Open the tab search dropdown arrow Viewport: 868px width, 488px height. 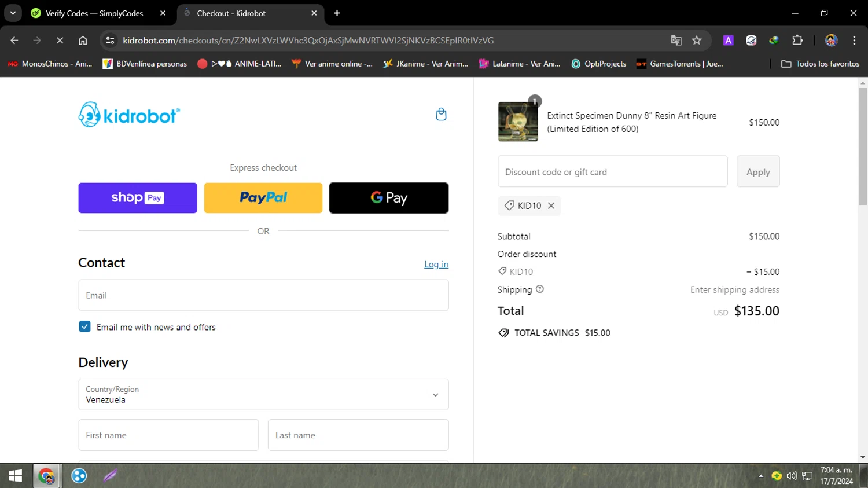13,13
